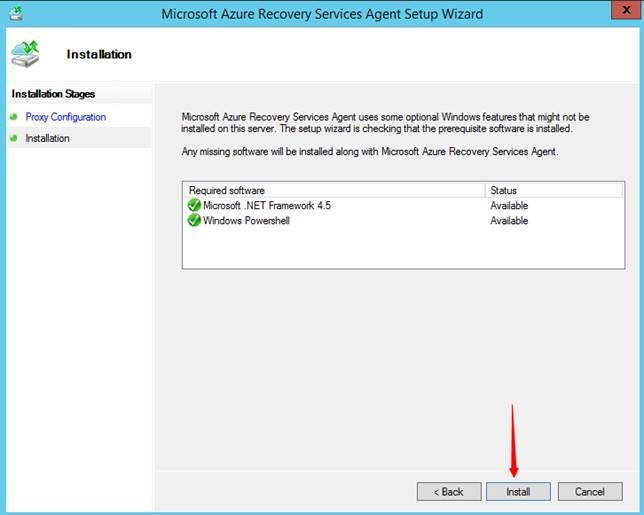Click the green checkmark for .NET Framework 4.5
The height and width of the screenshot is (515, 644).
click(x=194, y=205)
